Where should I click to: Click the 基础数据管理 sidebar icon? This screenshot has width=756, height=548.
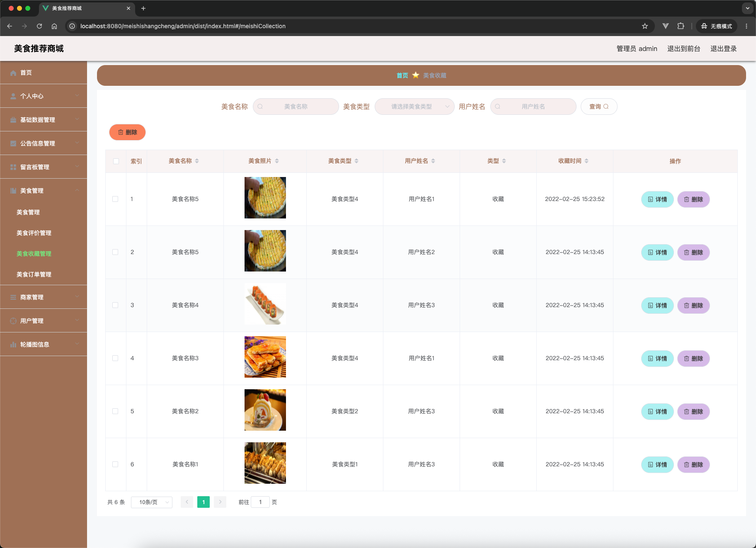tap(13, 120)
